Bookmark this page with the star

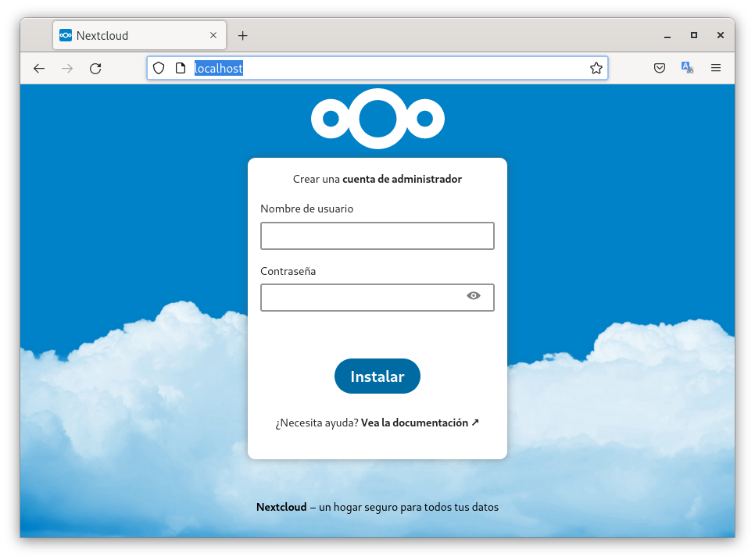click(x=596, y=68)
